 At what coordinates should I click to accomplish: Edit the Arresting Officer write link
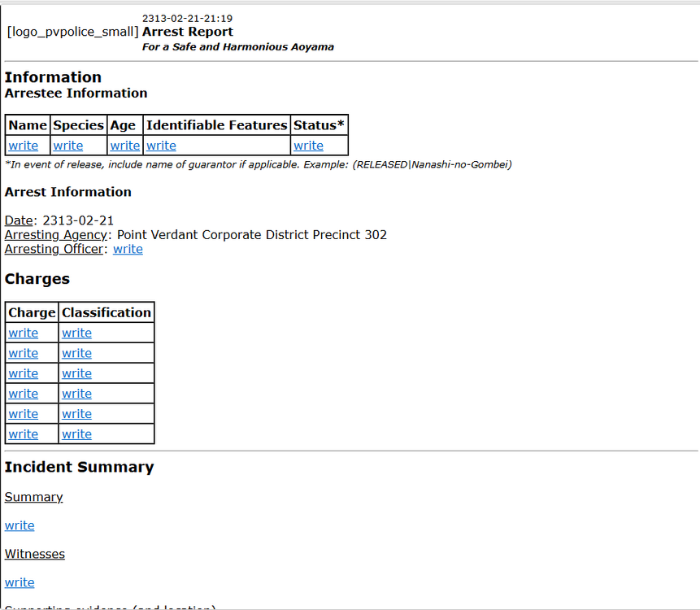point(128,249)
